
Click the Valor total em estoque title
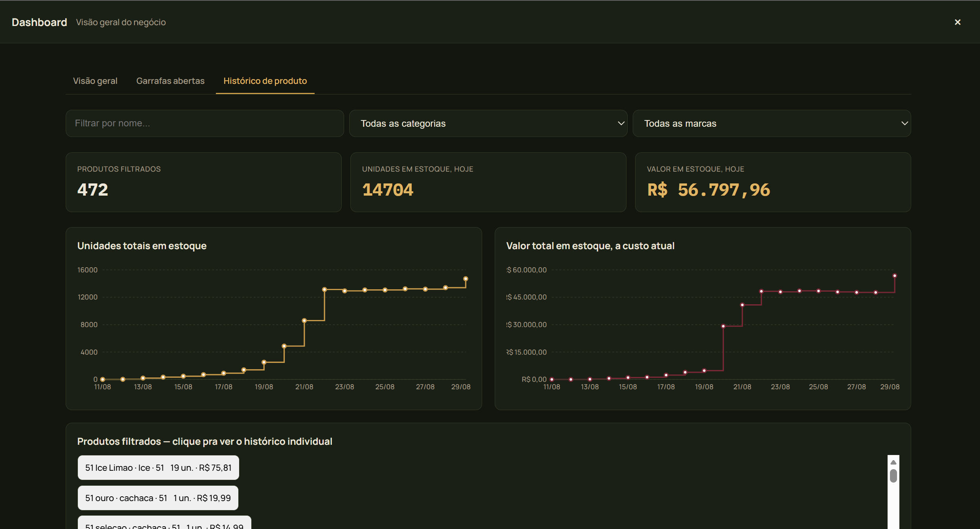590,246
